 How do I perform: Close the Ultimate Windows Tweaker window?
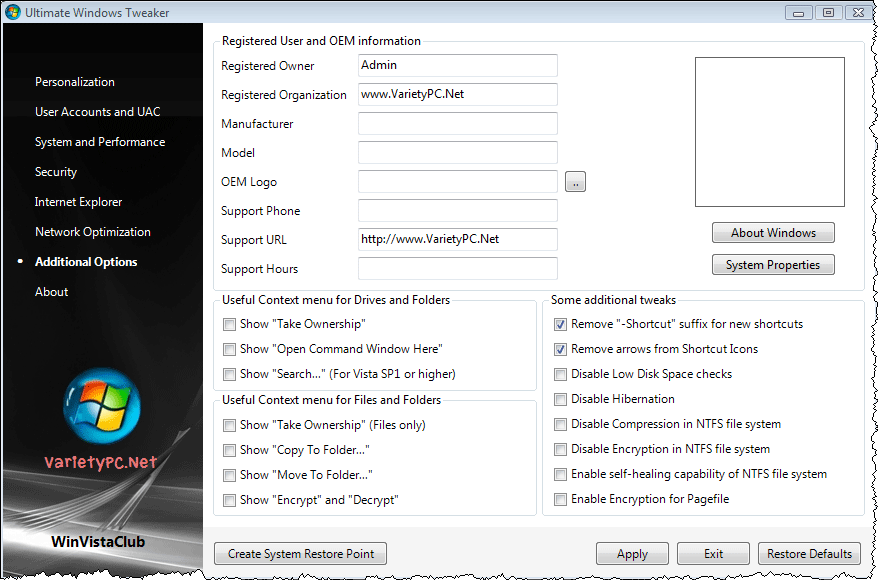point(858,12)
